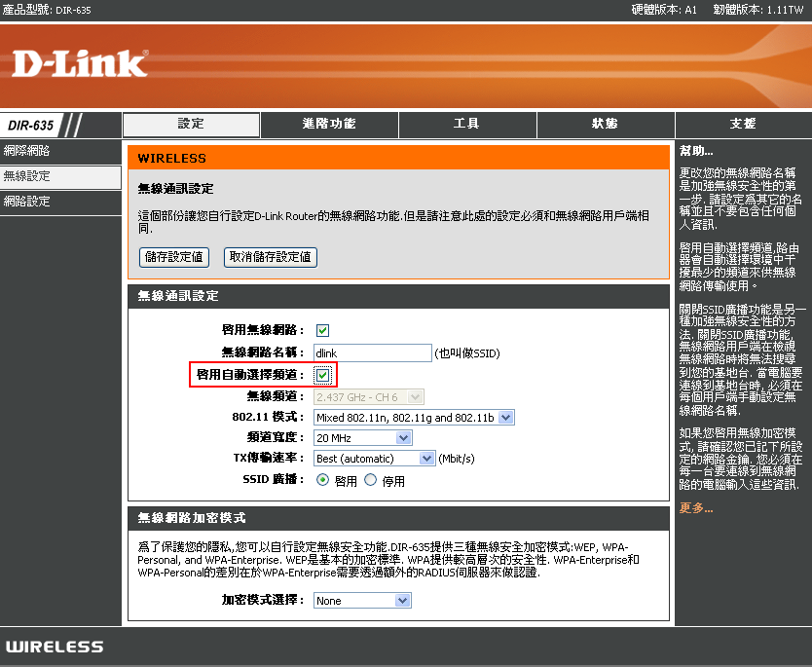Click the 硬體版本: A1 text
The width and height of the screenshot is (812, 667).
pos(664,10)
